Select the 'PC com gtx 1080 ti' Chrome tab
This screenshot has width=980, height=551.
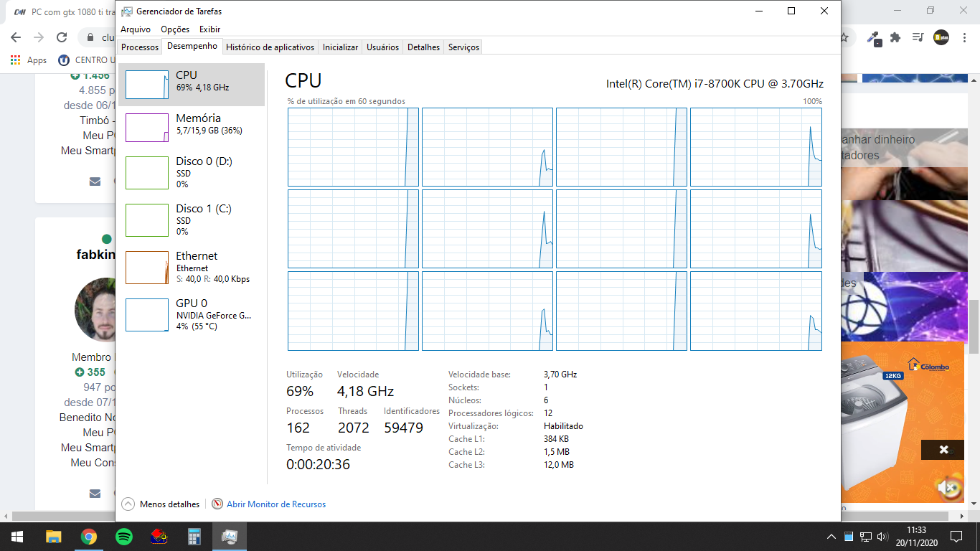point(63,11)
